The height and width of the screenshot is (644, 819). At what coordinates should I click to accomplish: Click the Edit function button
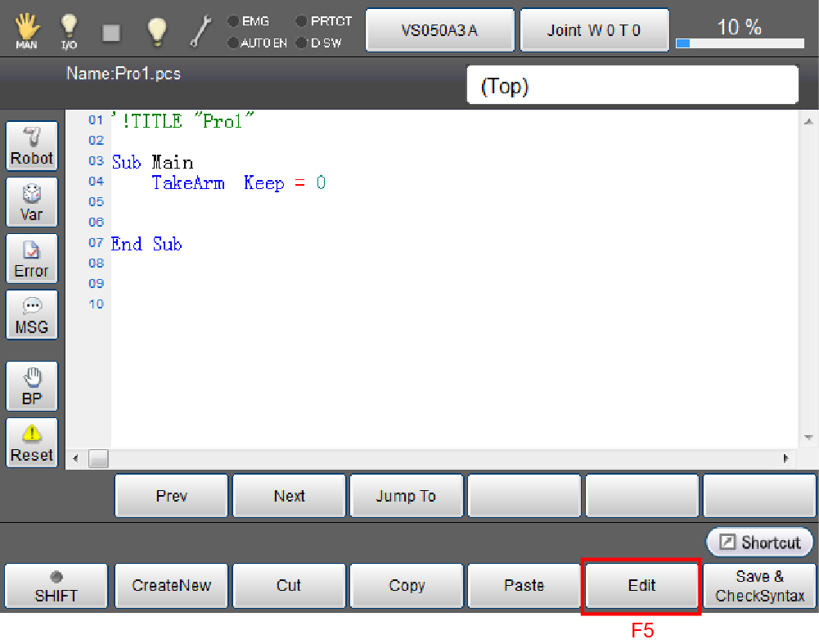(641, 586)
